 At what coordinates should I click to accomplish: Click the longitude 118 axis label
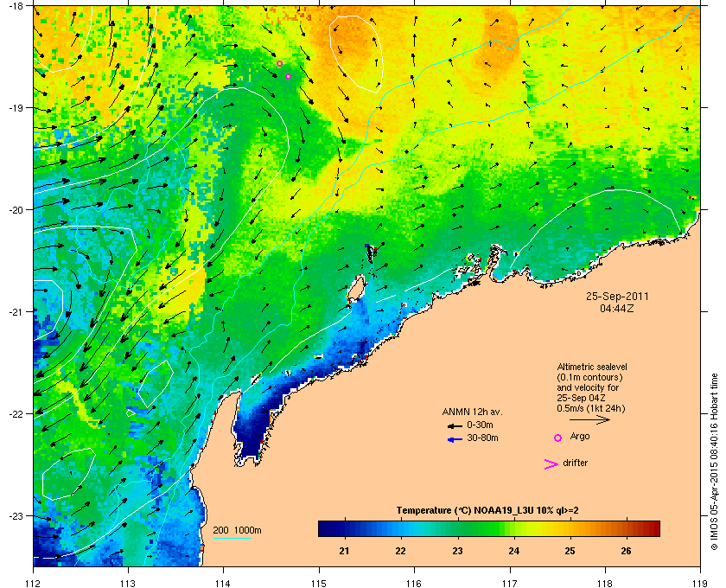point(605,583)
